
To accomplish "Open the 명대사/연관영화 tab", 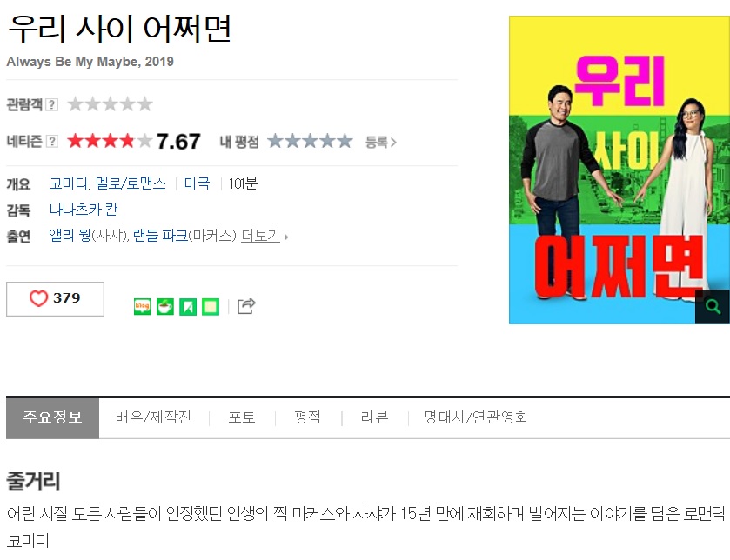I will click(476, 417).
